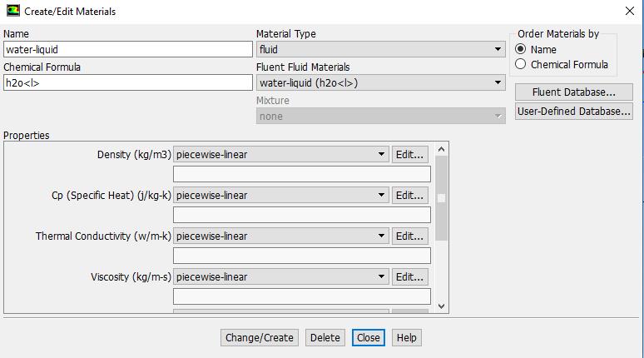Edit the Viscosity piecewise-linear data
This screenshot has height=358, width=644.
(x=409, y=276)
